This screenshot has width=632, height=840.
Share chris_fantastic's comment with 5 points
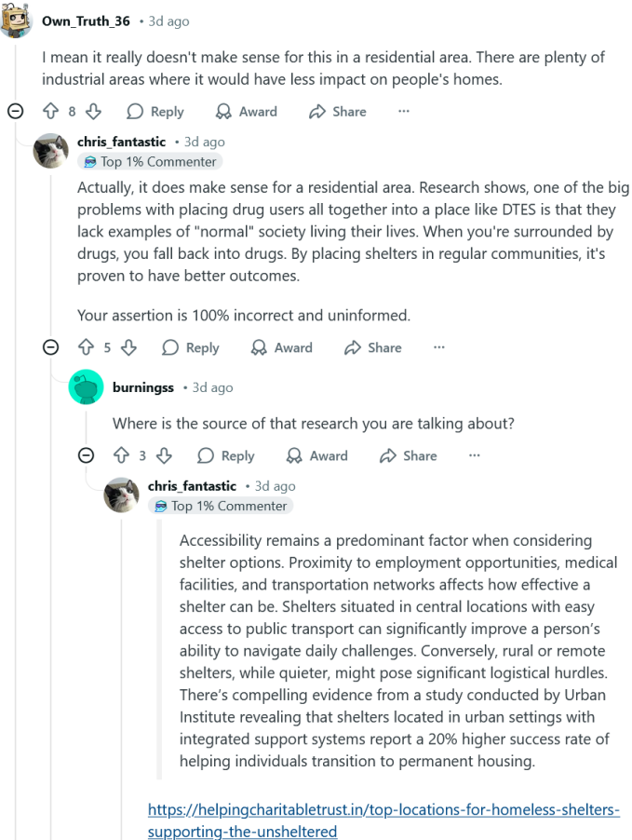pos(373,347)
